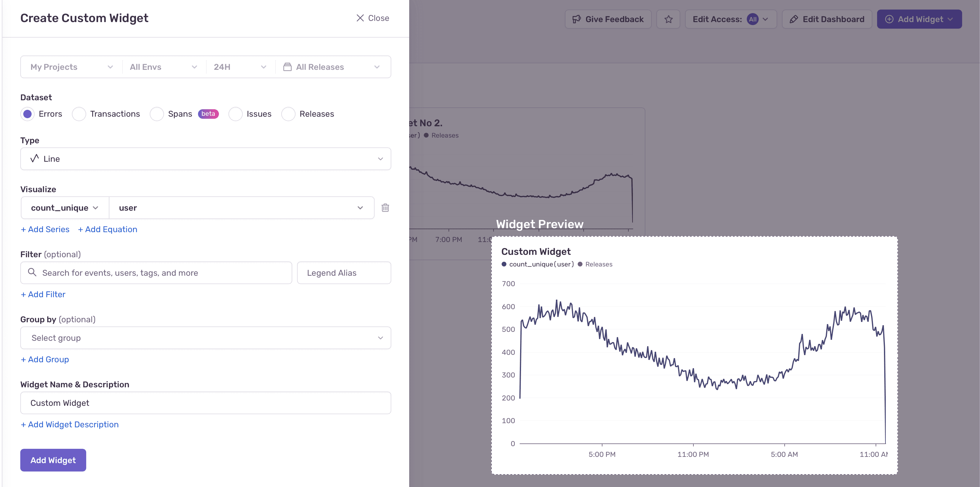980x487 pixels.
Task: Select the Issues dataset radio
Action: coord(236,114)
